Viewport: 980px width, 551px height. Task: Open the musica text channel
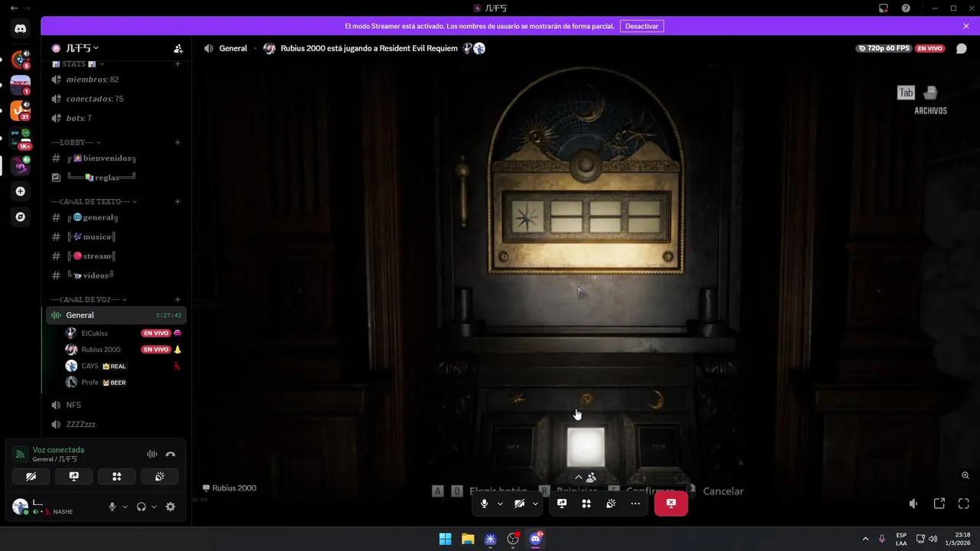pyautogui.click(x=116, y=236)
